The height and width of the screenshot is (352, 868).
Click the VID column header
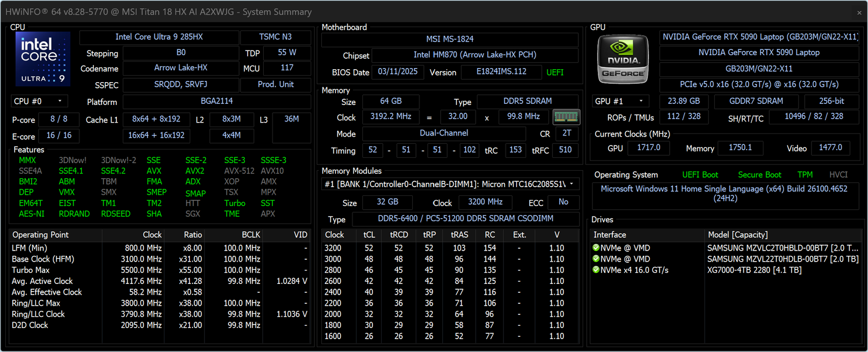(287, 235)
